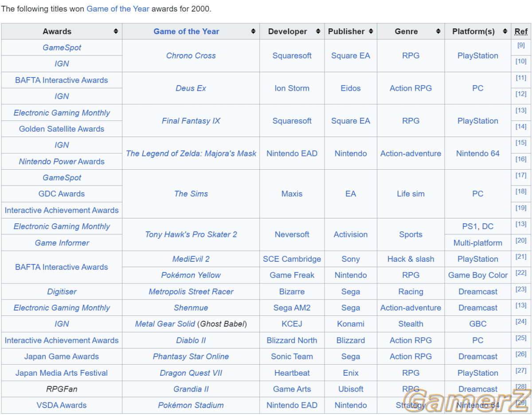
Task: Open Multi-platform link
Action: (478, 243)
